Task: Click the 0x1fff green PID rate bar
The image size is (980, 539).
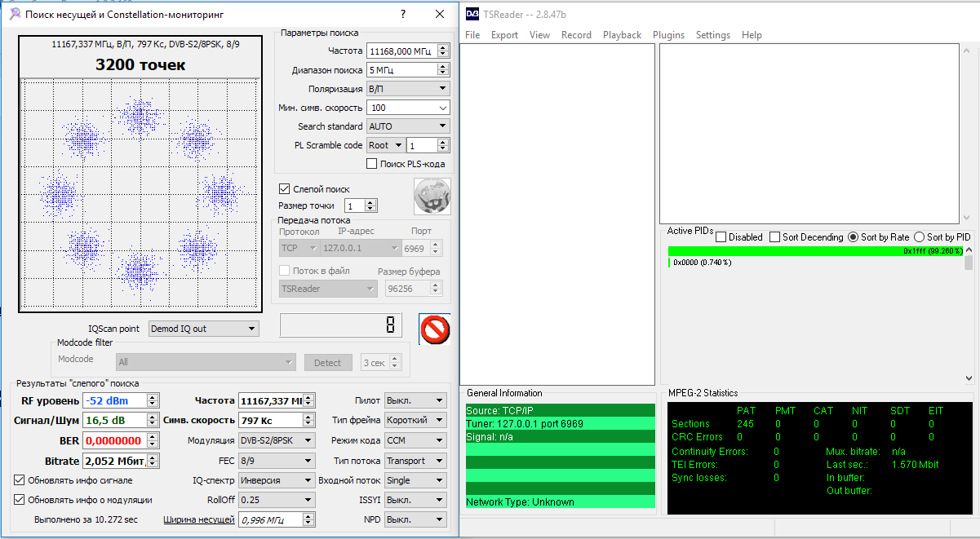Action: click(x=815, y=250)
